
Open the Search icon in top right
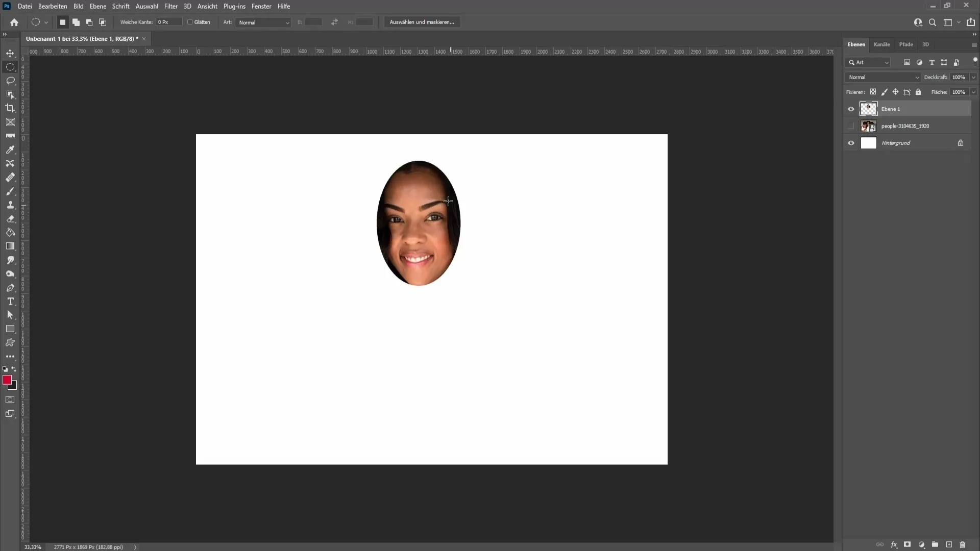coord(933,22)
